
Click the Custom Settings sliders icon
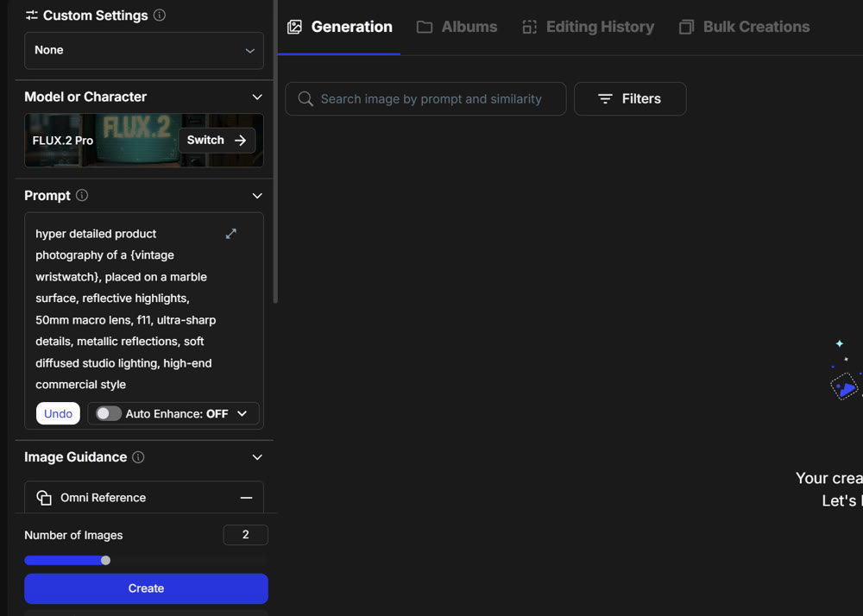coord(32,16)
